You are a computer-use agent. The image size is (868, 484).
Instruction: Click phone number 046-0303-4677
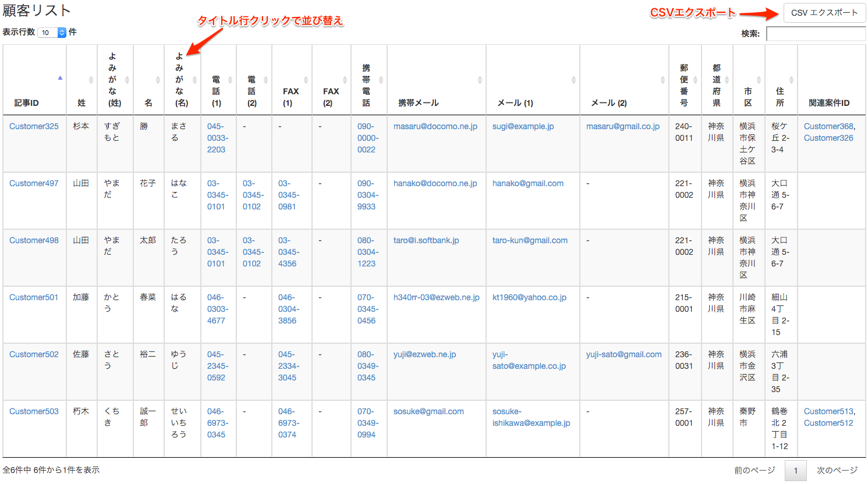tap(218, 309)
